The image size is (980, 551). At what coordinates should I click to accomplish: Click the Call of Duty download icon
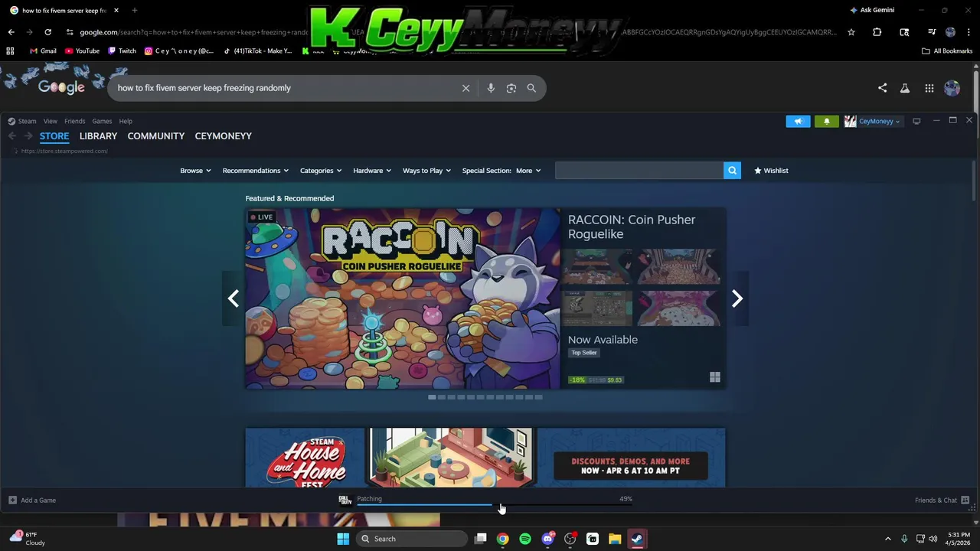pyautogui.click(x=345, y=500)
